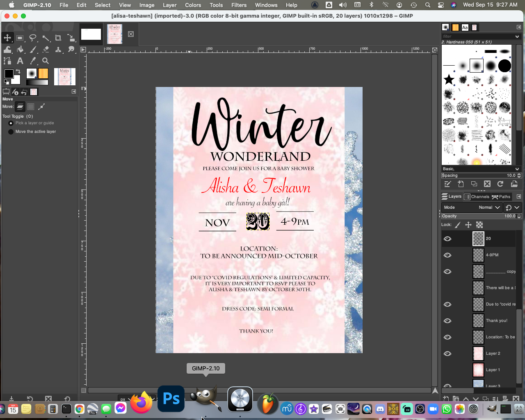Reset colors to default black and white
Image resolution: width=525 pixels, height=420 pixels.
[7, 82]
